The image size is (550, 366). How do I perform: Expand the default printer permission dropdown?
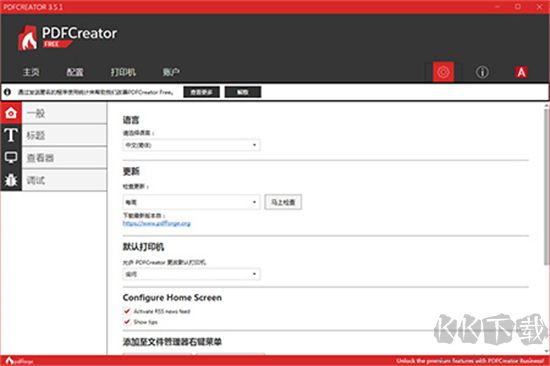click(192, 274)
